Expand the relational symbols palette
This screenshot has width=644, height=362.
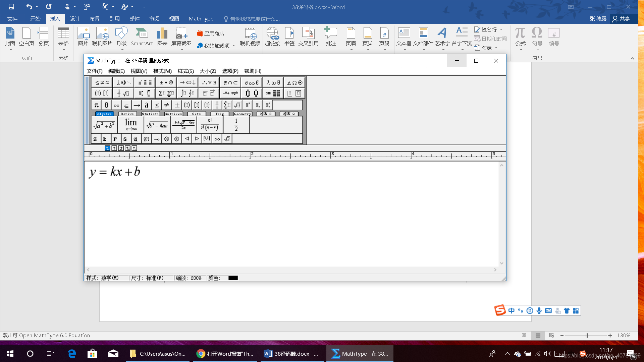pyautogui.click(x=102, y=82)
